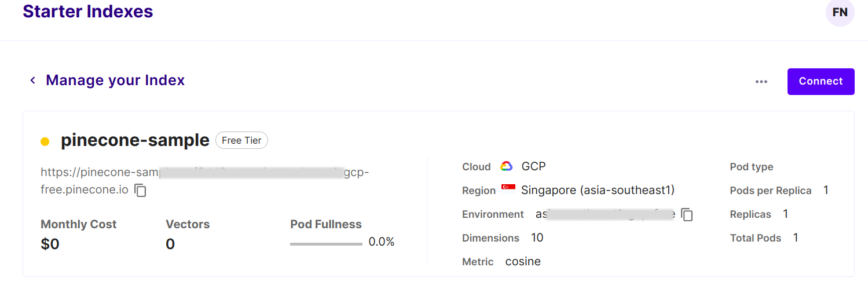868x296 pixels.
Task: Click the $0 monthly cost value
Action: click(50, 244)
